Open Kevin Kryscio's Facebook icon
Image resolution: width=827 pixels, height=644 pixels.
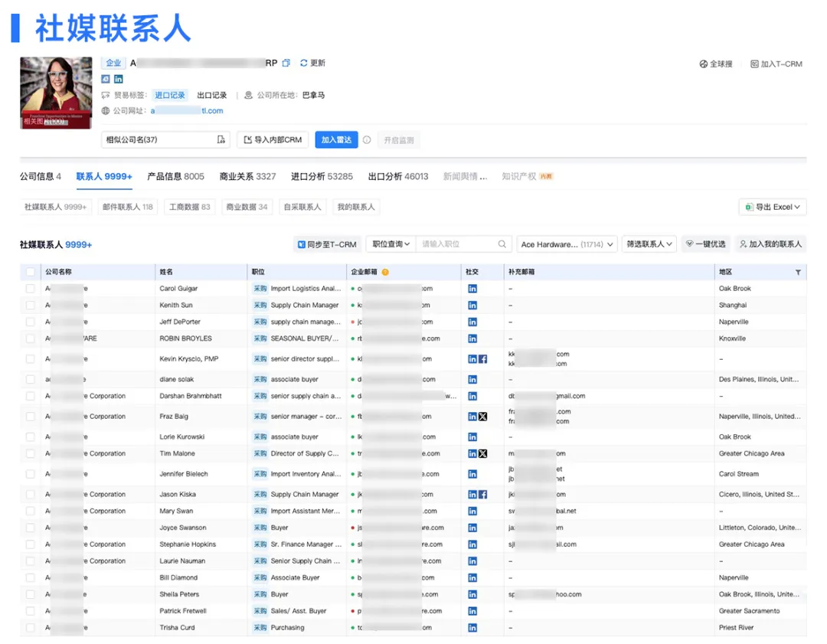pos(482,359)
